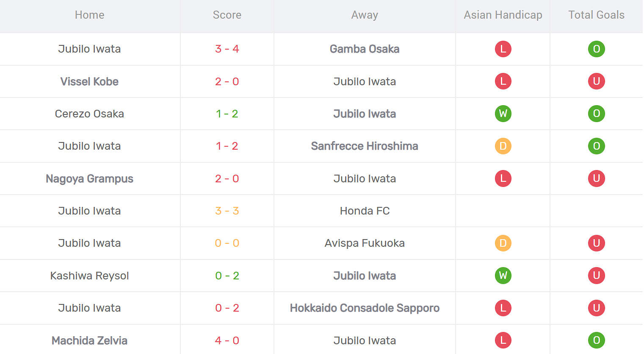Click the Total Goals column header
644x354 pixels.
(x=596, y=15)
